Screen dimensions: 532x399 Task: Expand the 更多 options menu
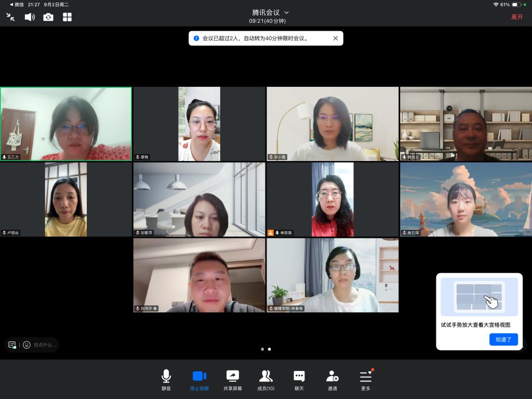(x=366, y=380)
